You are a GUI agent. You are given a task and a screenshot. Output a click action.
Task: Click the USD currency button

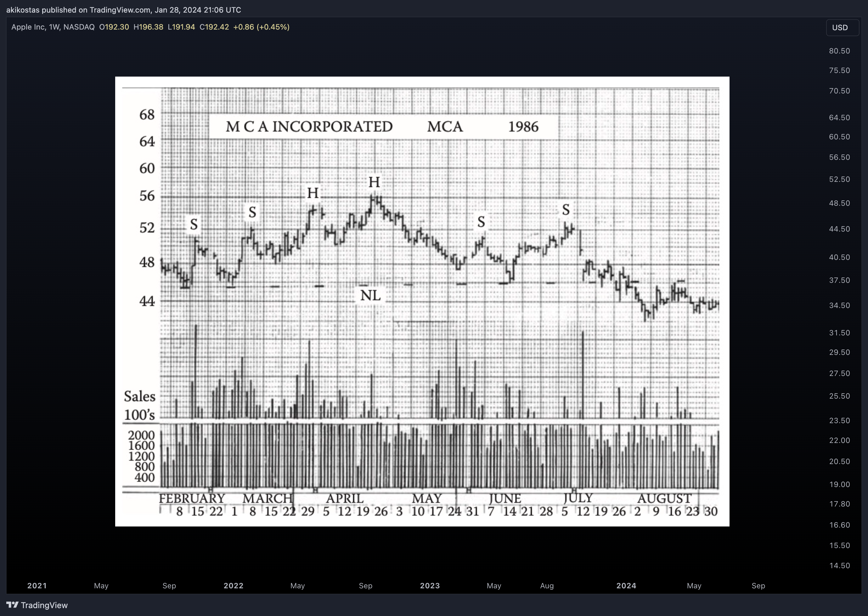point(842,28)
